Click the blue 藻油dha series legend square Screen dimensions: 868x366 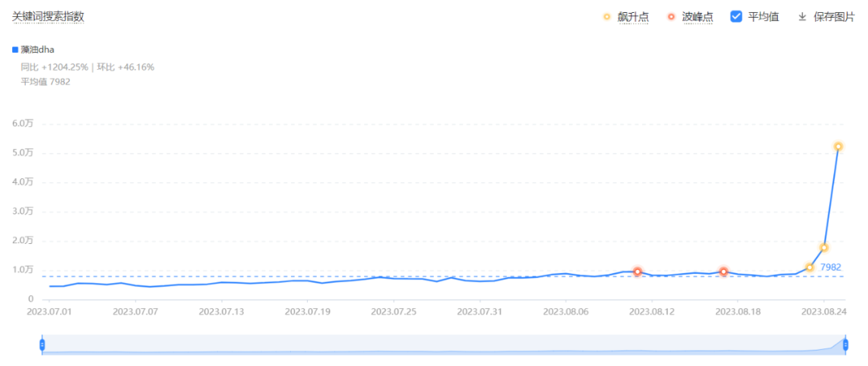pyautogui.click(x=15, y=50)
